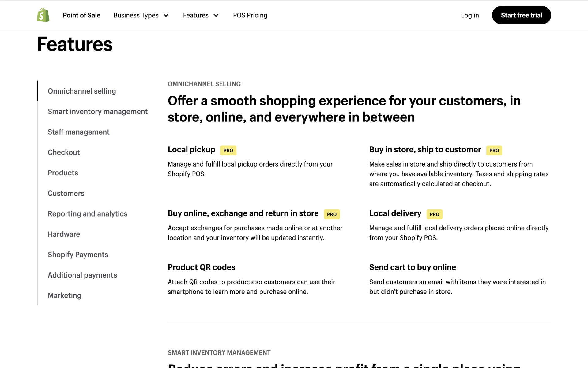Select Omnichannel selling in sidebar
This screenshot has height=368, width=588.
[82, 91]
